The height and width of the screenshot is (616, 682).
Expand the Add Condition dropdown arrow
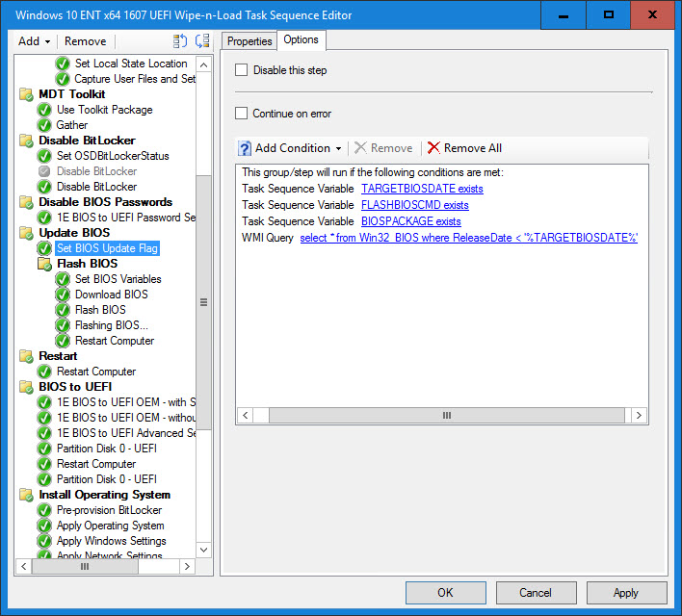338,148
